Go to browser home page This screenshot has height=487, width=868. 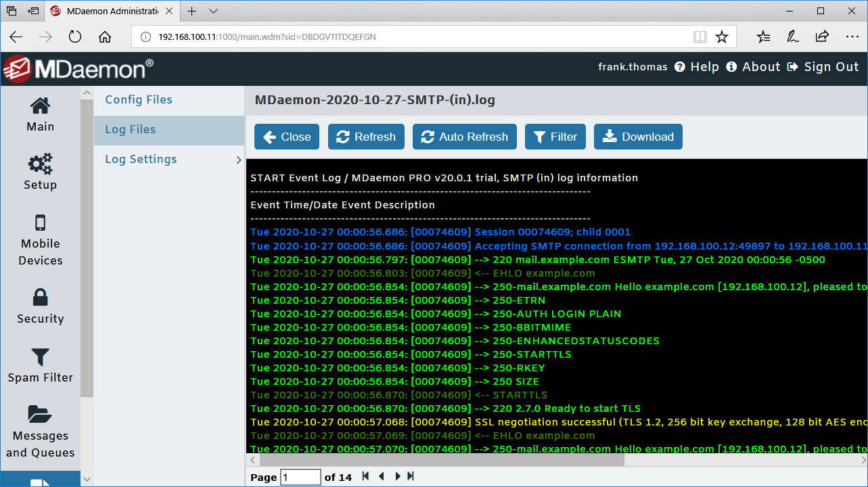104,37
